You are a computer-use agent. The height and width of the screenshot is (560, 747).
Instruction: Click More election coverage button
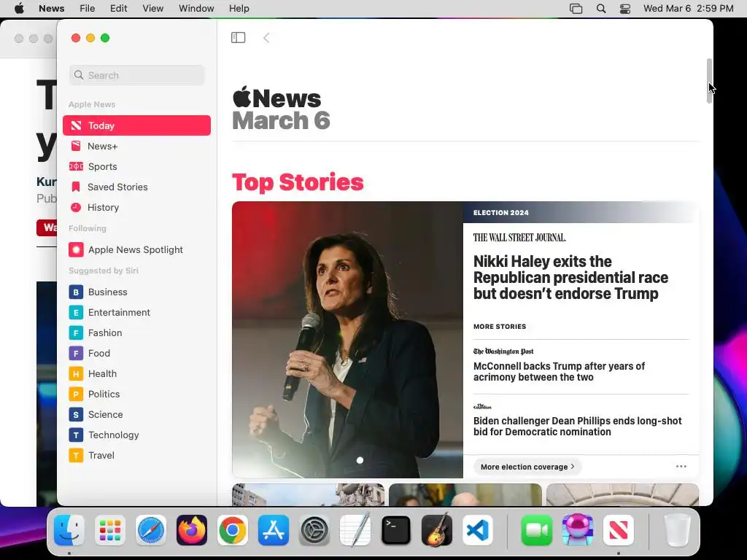[527, 467]
